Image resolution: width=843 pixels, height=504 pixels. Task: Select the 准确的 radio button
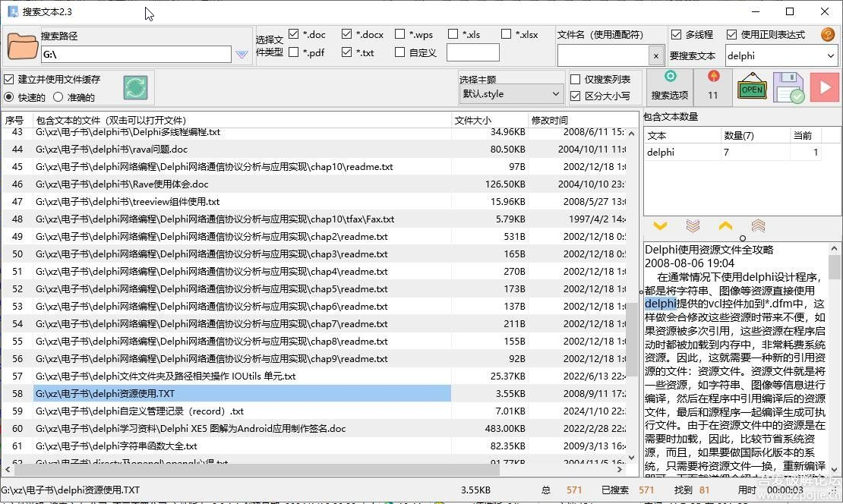58,97
